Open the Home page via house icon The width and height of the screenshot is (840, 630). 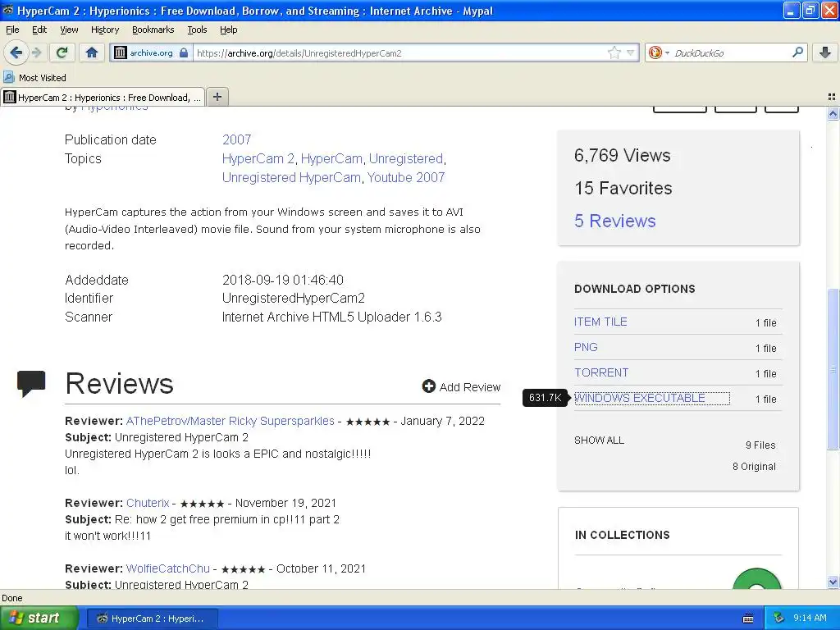[92, 52]
